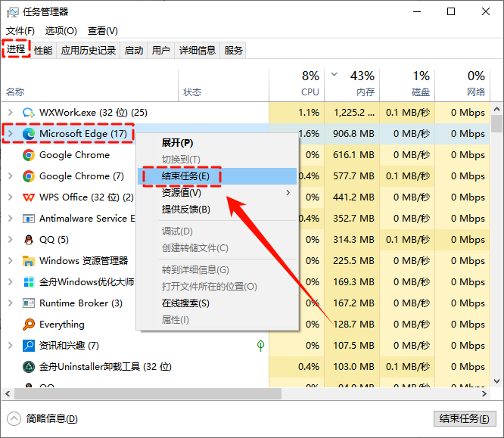
Task: Open the 选项(O) menu
Action: point(61,31)
